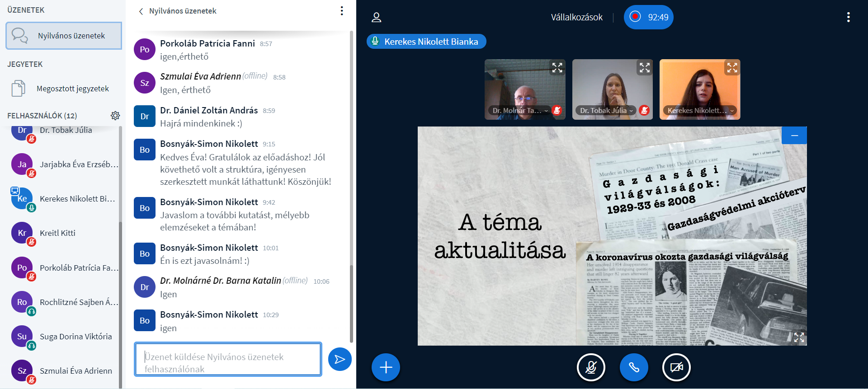The height and width of the screenshot is (389, 868).
Task: Click the send message arrow button
Action: click(x=340, y=359)
